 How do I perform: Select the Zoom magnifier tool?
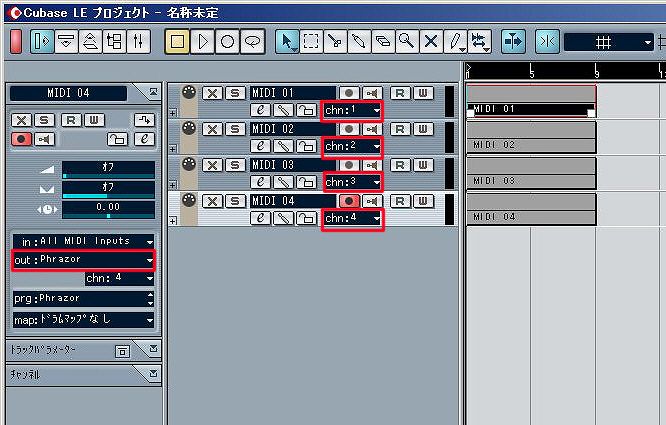pos(407,42)
